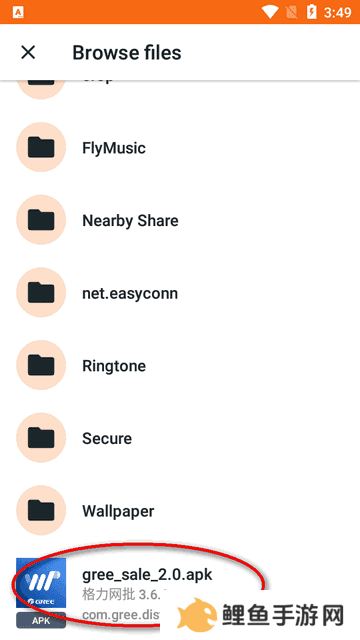360x640 pixels.
Task: Open the Wallpaper folder icon
Action: [41, 511]
